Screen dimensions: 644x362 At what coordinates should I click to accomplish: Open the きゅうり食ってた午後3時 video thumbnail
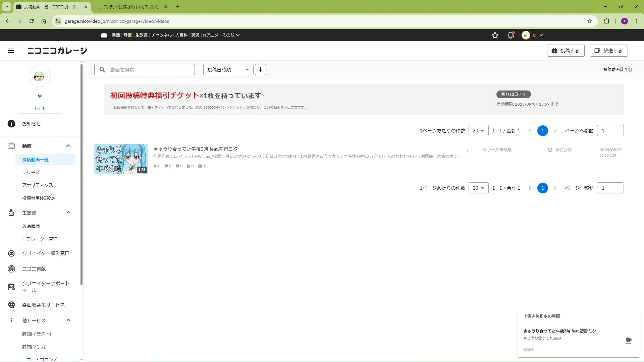121,159
